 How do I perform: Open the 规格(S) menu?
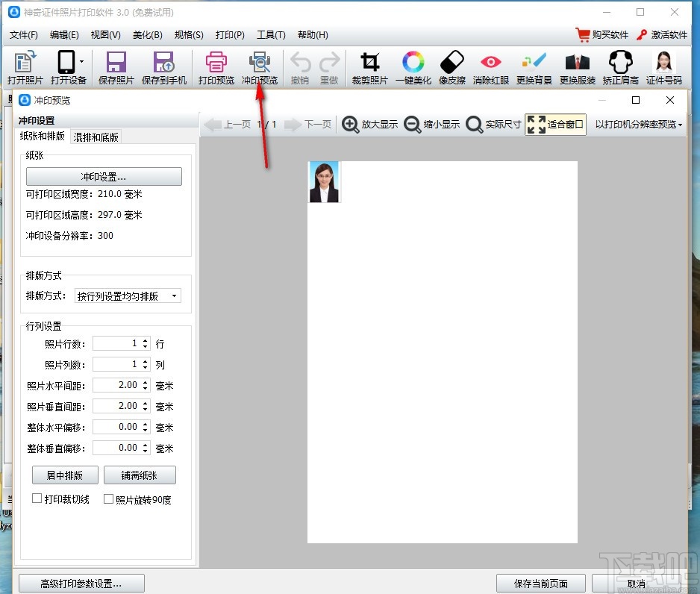click(x=189, y=35)
